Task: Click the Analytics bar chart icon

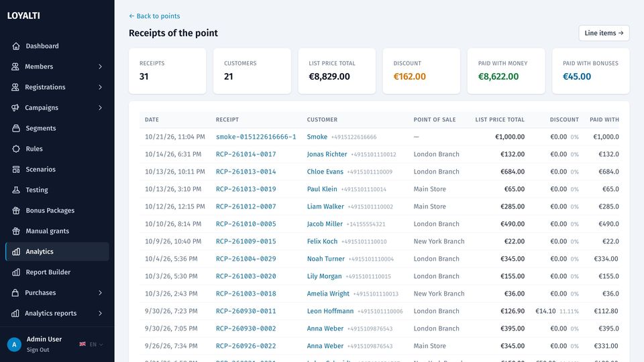Action: pos(16,251)
